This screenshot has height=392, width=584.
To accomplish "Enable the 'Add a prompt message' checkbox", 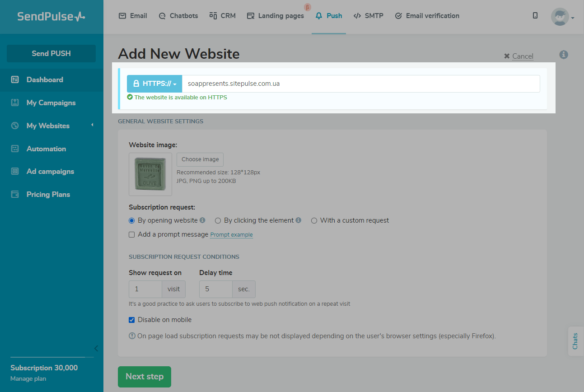I will click(132, 234).
